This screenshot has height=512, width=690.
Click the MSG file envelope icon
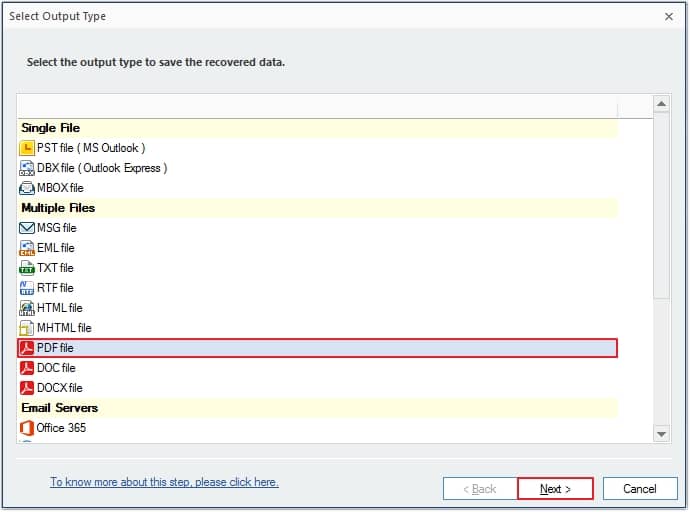point(27,228)
